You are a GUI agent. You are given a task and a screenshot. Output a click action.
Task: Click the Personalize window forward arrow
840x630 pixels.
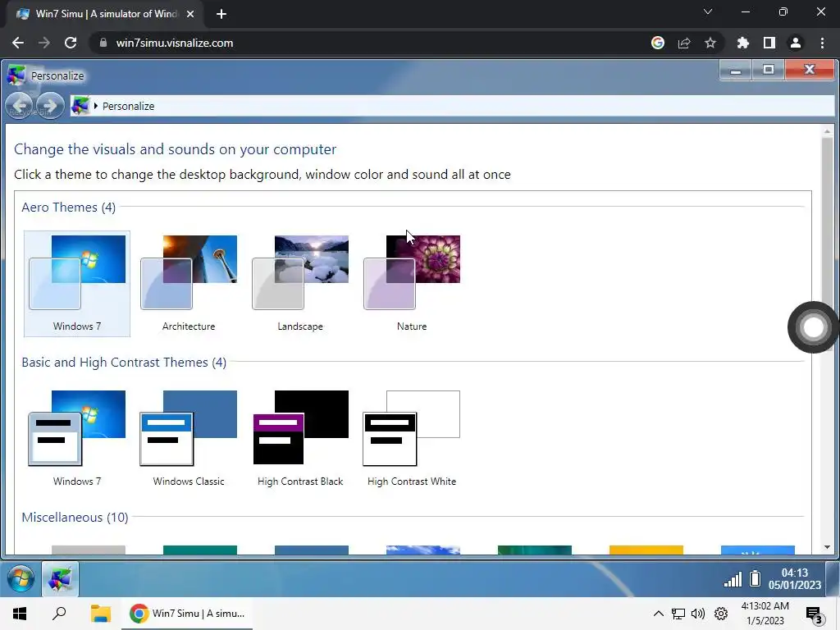[50, 106]
